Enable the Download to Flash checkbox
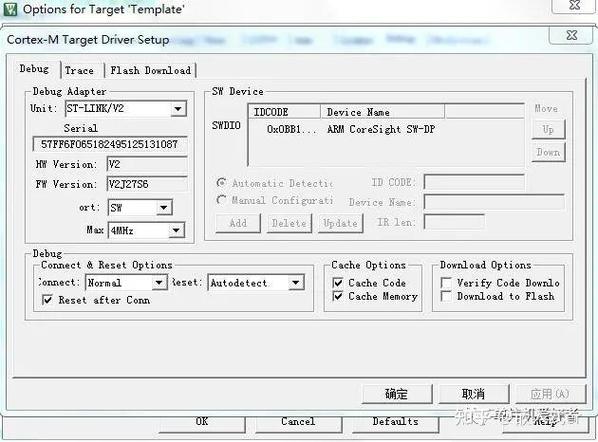This screenshot has height=442, width=598. 446,296
